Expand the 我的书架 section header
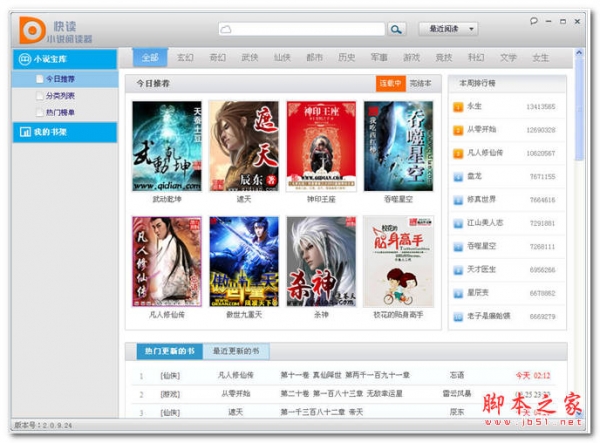The height and width of the screenshot is (443, 600). click(65, 132)
